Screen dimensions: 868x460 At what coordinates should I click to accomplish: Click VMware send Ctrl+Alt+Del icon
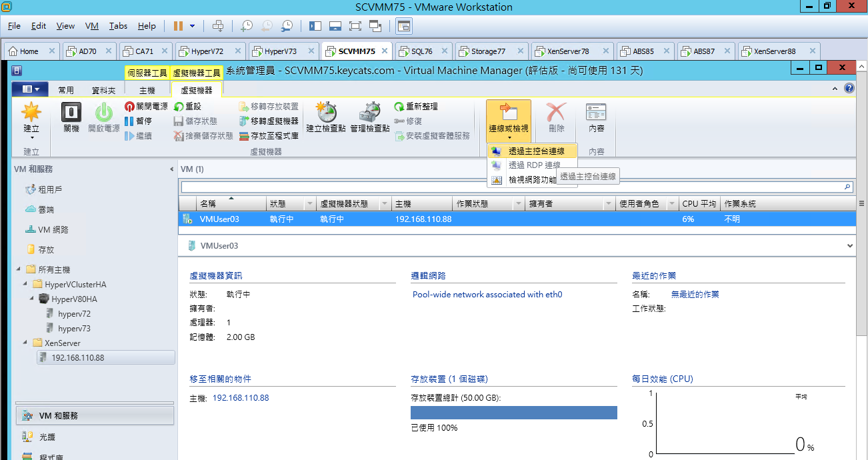click(217, 26)
